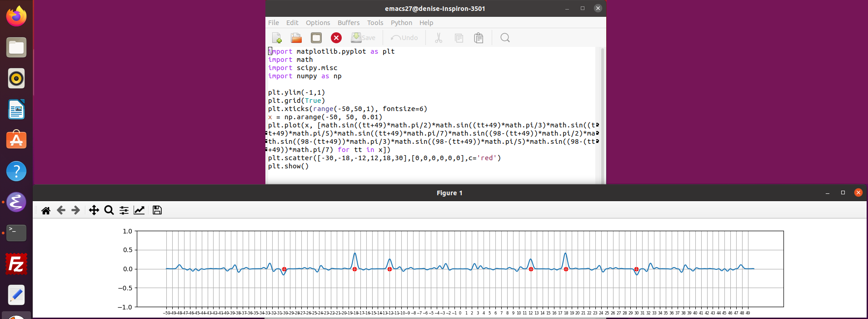Launch Firefox from the dock

pos(16,16)
